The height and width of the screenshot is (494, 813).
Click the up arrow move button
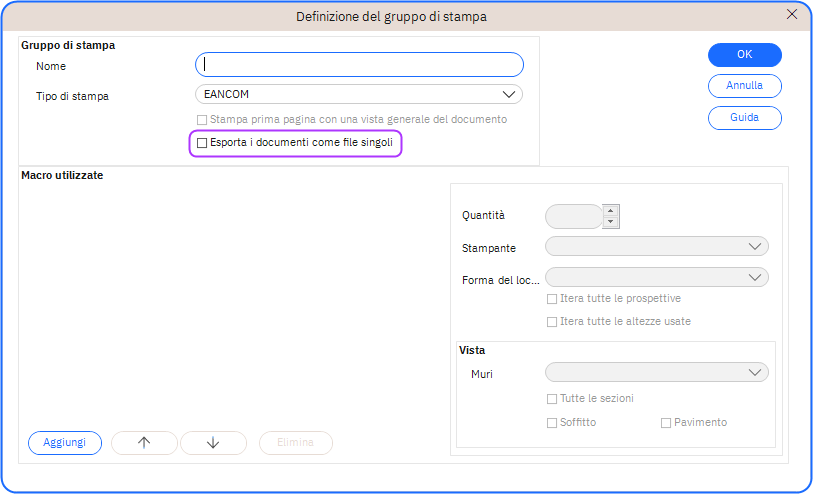pos(144,443)
